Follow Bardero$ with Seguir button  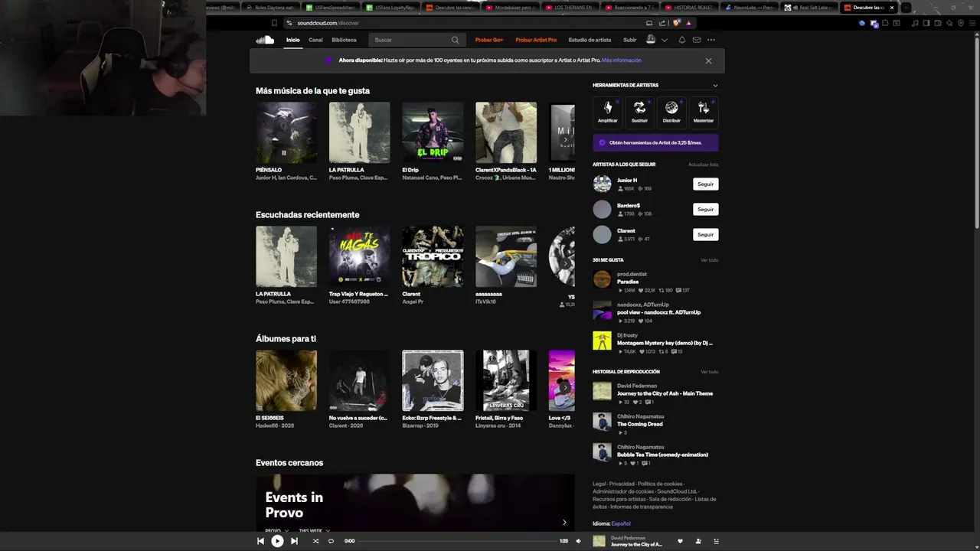coord(706,209)
